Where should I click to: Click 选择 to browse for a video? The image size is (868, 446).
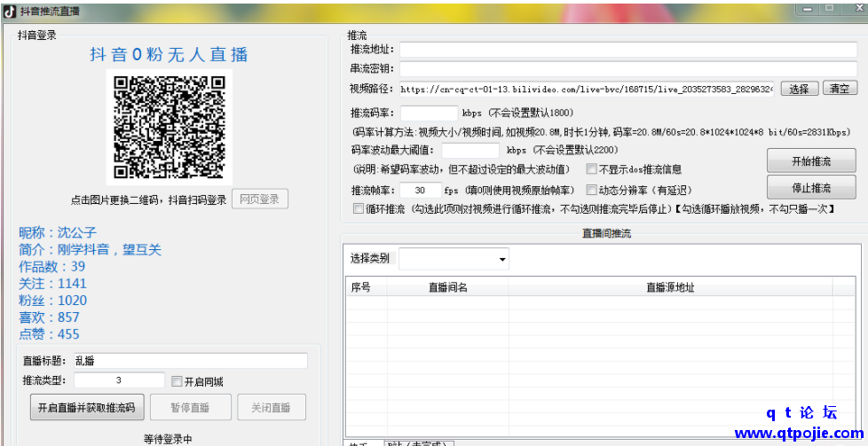click(x=800, y=89)
